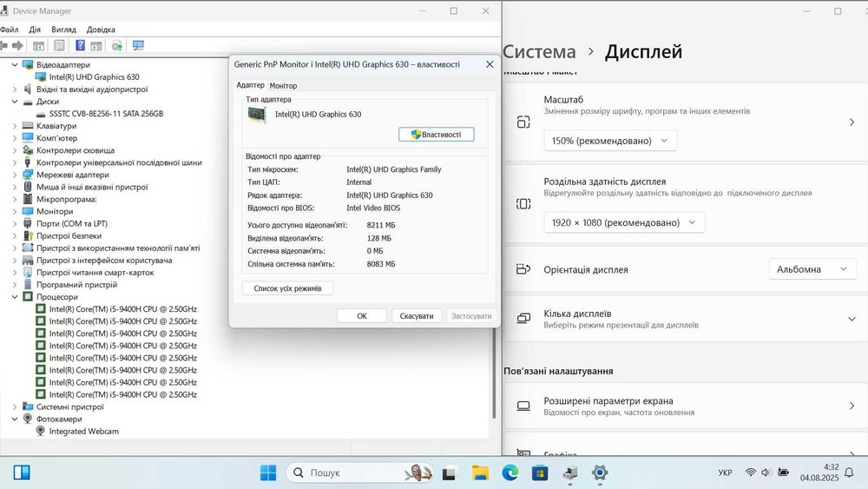868x489 pixels.
Task: Click the Device Manager taskbar icon
Action: point(569,472)
